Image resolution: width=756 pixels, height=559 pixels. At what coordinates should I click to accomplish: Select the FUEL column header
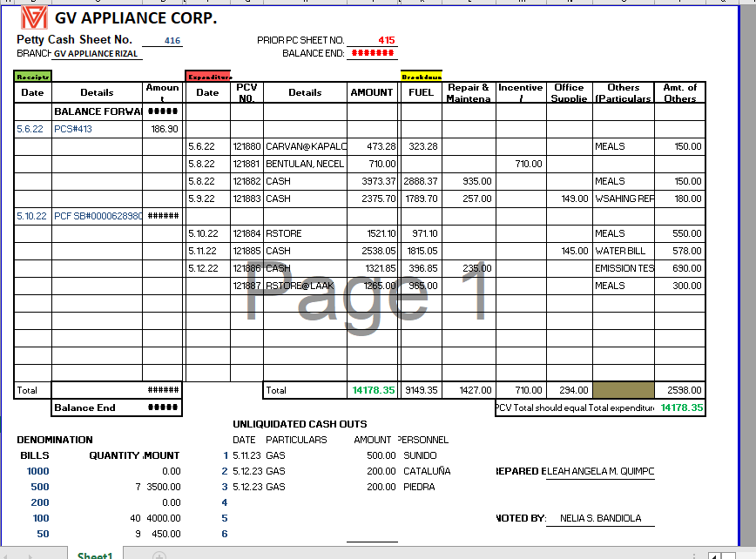coord(422,92)
